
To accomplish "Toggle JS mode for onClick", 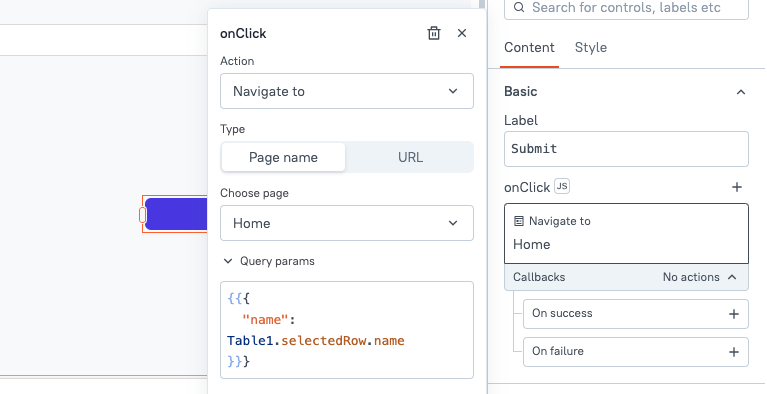I will (562, 186).
